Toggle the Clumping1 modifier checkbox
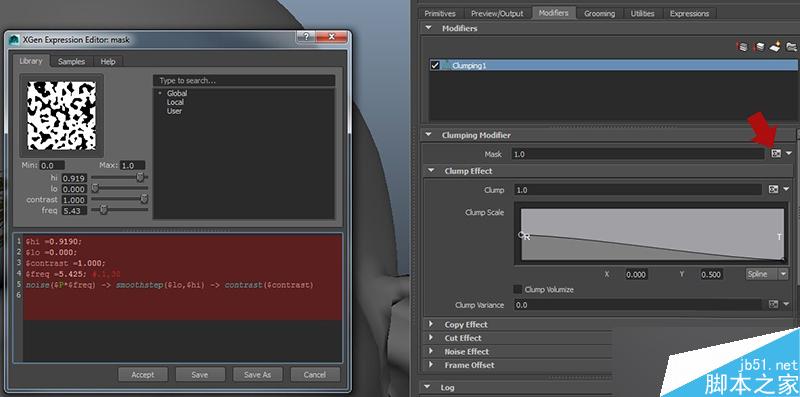This screenshot has width=800, height=397. pos(435,65)
